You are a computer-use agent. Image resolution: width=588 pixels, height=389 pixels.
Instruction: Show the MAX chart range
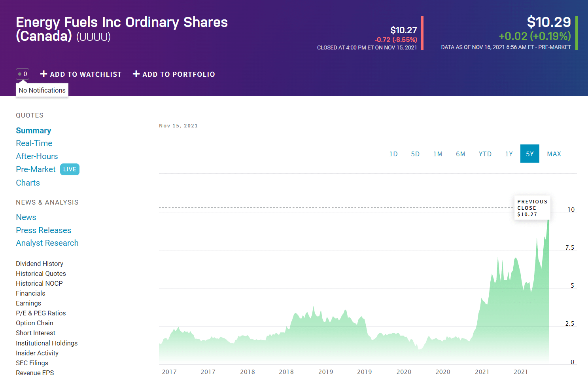(x=554, y=154)
